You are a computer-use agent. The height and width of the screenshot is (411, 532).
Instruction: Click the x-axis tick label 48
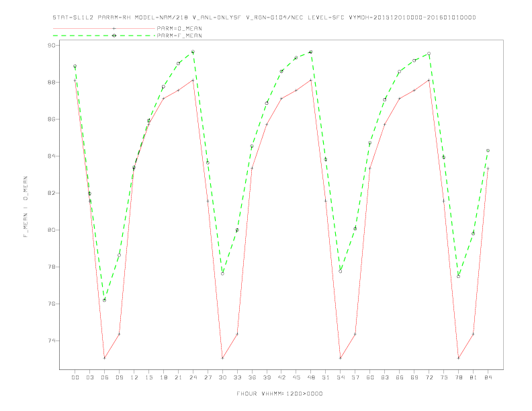(x=311, y=377)
